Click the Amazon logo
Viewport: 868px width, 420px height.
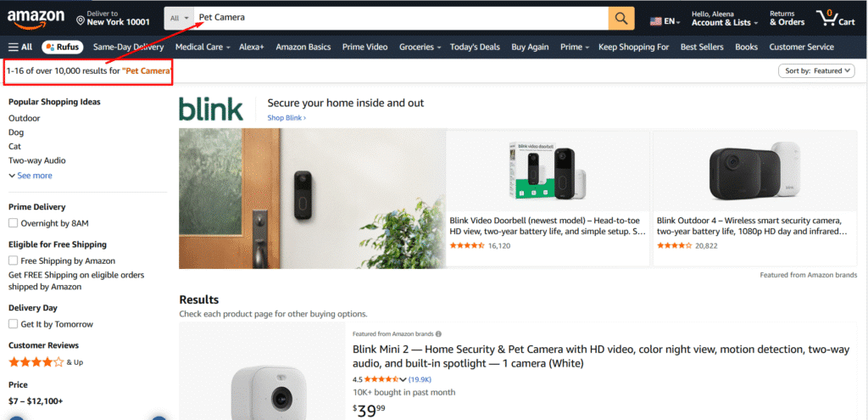tap(36, 19)
